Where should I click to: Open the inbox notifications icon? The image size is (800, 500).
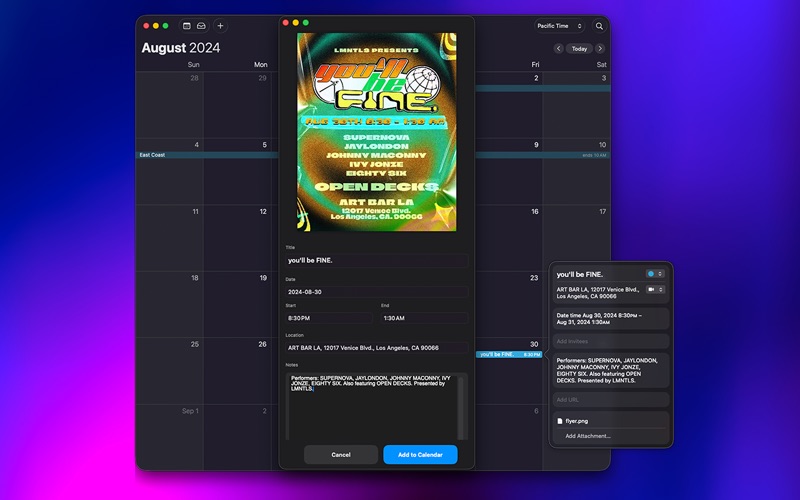pos(202,26)
